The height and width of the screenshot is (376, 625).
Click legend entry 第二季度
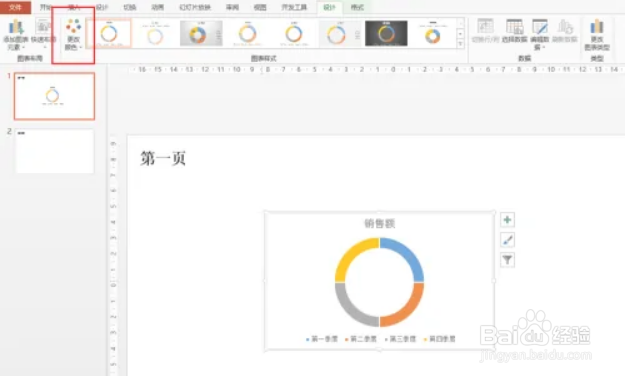(x=361, y=339)
